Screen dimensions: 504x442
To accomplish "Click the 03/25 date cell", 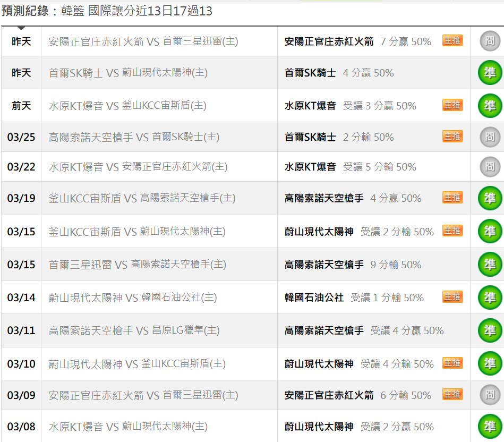I will pos(21,137).
